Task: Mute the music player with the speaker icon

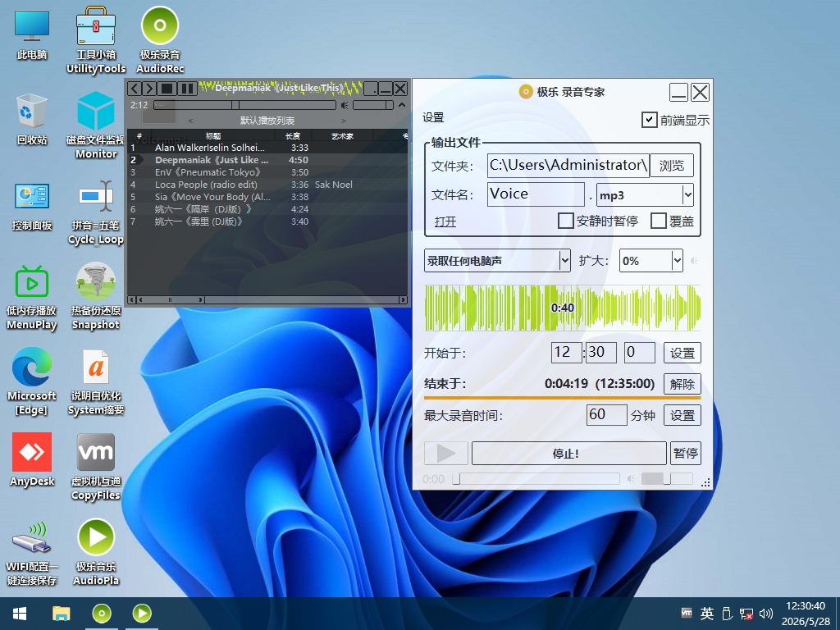Action: 345,106
